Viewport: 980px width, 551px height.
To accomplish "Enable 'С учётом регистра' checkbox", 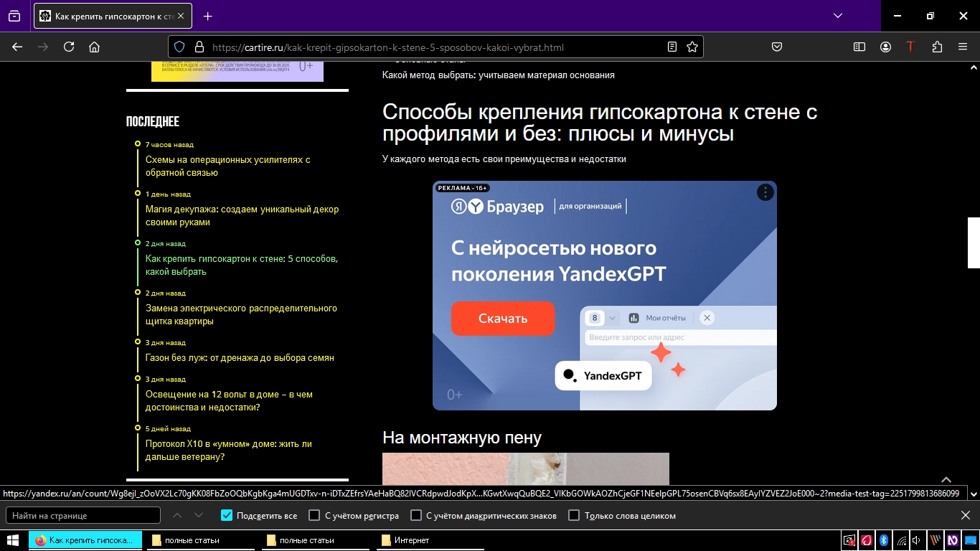I will pos(314,515).
